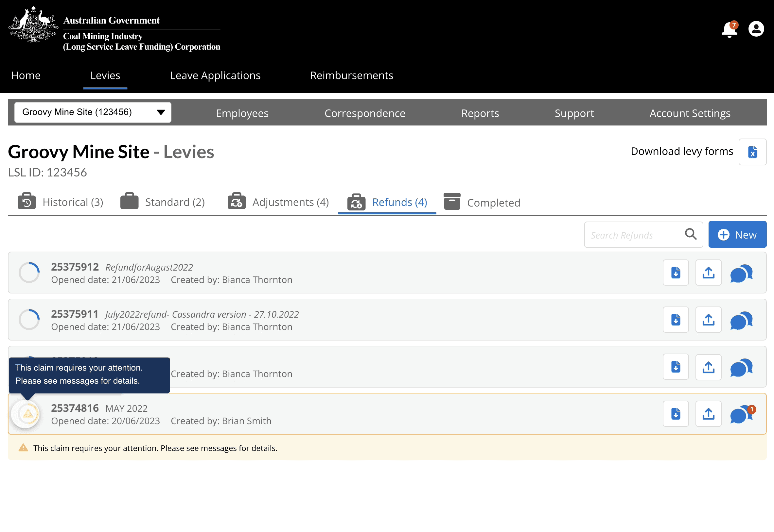Switch to the Adjustments (4) tab
Screen dimensions: 774x532
click(x=278, y=202)
